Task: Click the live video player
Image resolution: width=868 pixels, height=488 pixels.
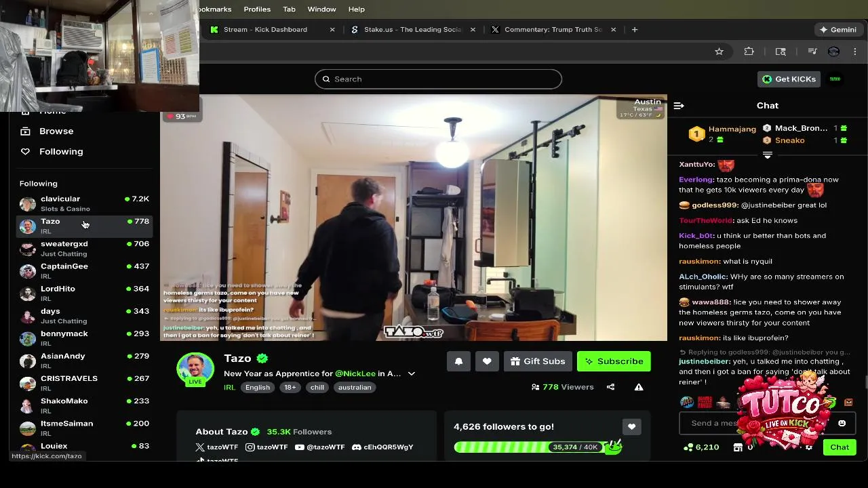Action: coord(414,218)
